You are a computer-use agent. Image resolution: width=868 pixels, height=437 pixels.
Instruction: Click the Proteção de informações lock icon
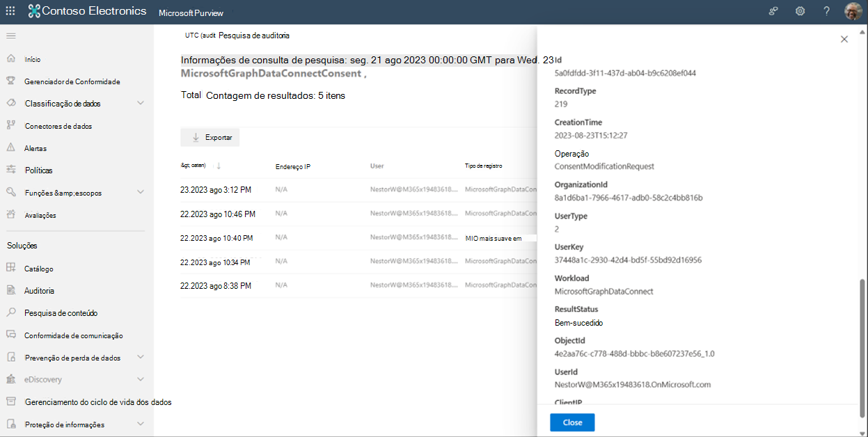point(10,424)
